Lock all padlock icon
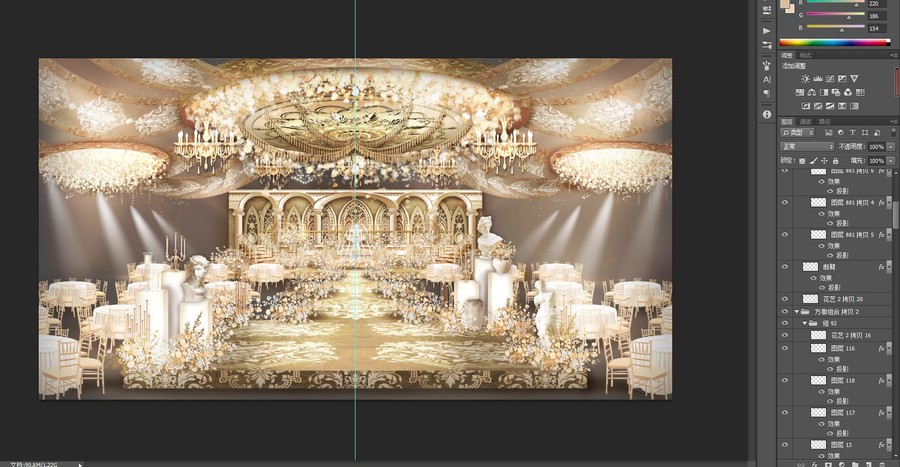 click(x=835, y=161)
